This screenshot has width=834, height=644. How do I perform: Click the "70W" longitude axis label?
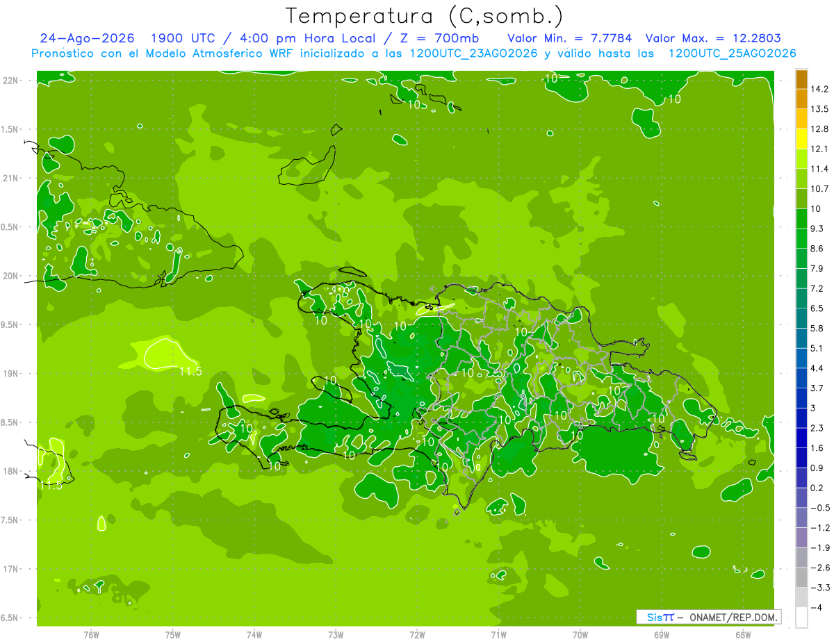point(580,635)
